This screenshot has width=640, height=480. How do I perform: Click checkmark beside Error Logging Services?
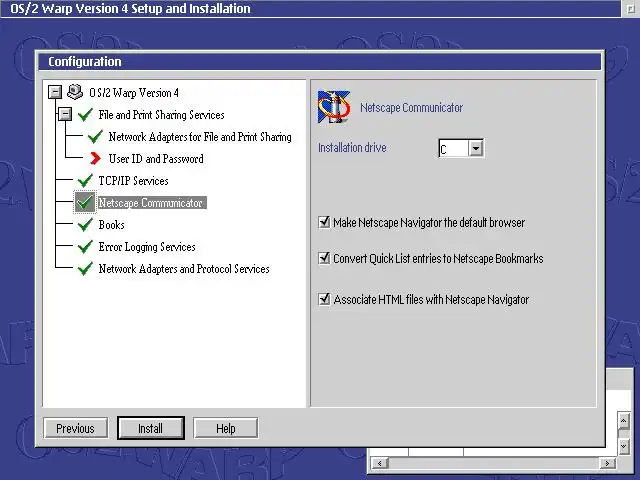[x=85, y=247]
